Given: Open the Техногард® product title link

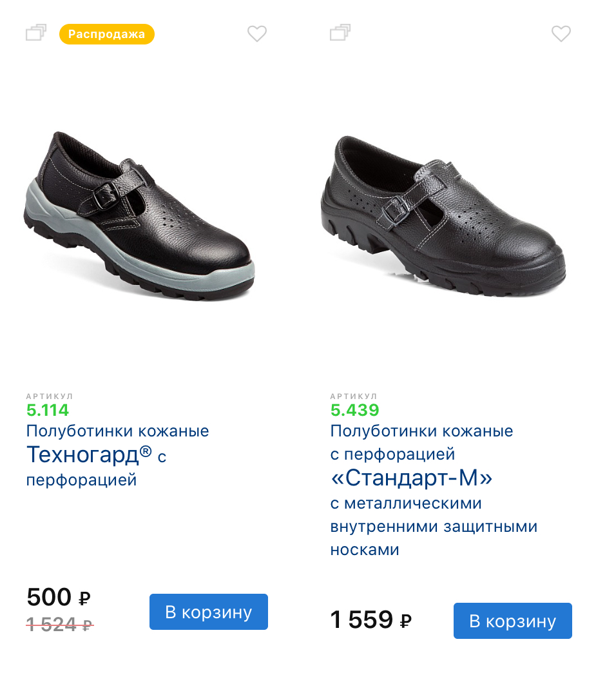Looking at the screenshot, I should coord(89,455).
